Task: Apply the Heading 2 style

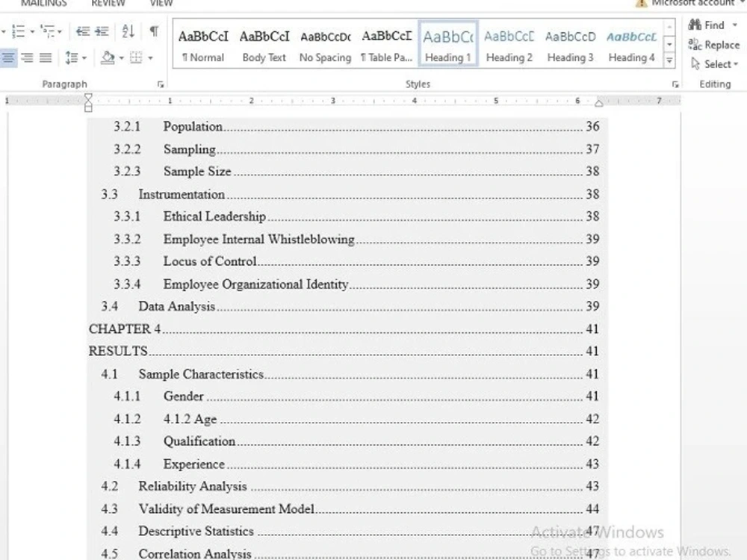Action: pyautogui.click(x=509, y=45)
